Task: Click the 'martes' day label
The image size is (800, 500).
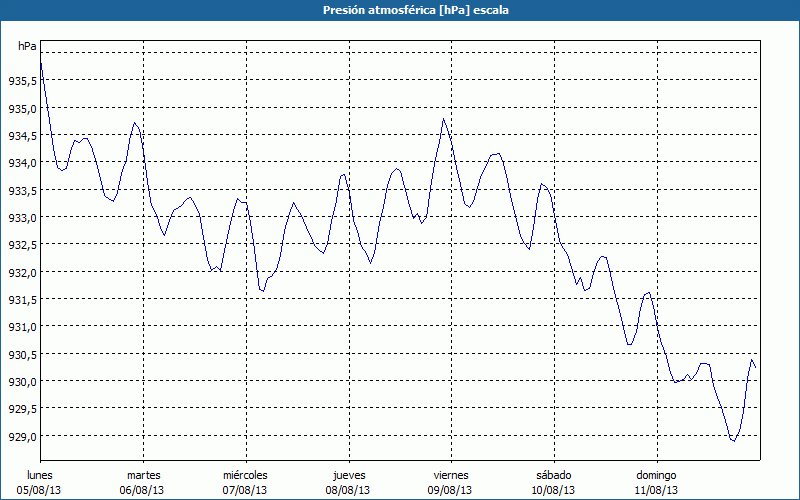Action: pyautogui.click(x=143, y=475)
